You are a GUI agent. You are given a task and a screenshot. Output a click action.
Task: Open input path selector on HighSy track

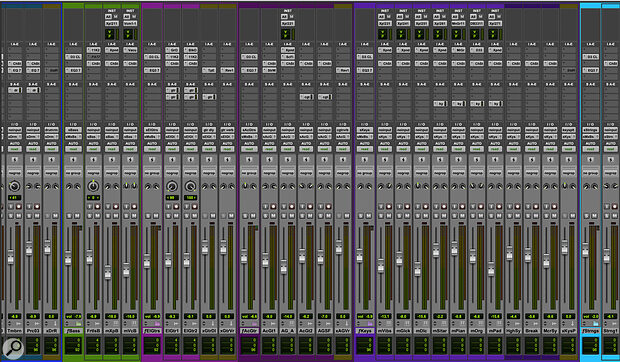tap(514, 130)
